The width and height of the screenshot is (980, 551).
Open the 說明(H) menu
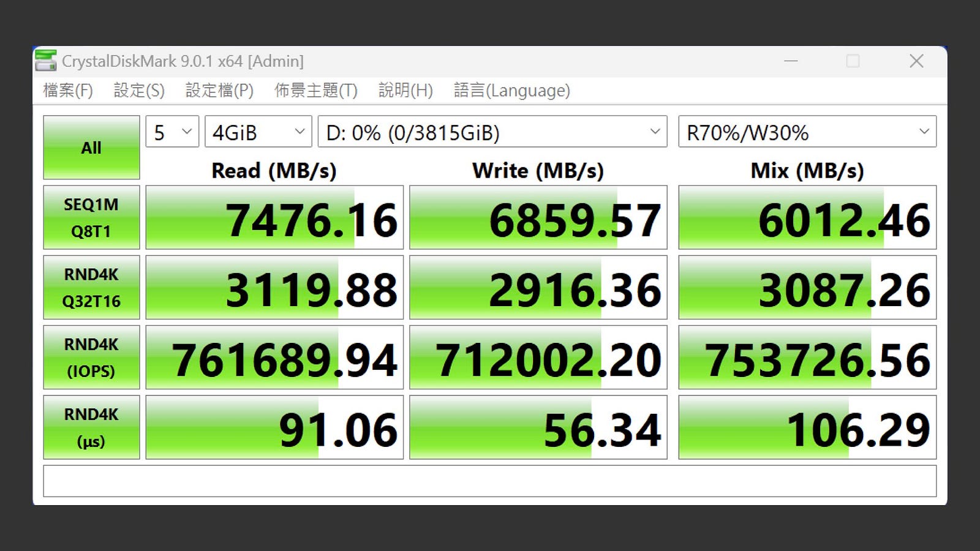coord(405,91)
